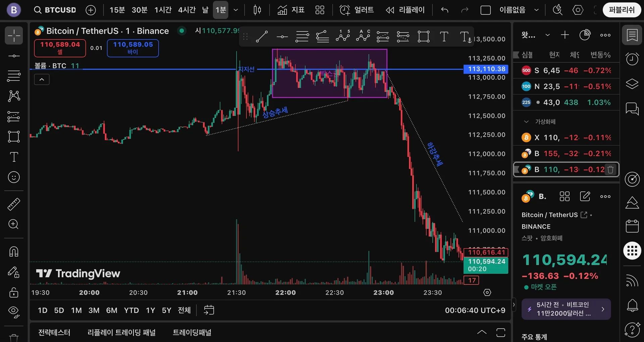The height and width of the screenshot is (342, 644).
Task: Select Fib retracement in floating toolbar
Action: pos(302,37)
